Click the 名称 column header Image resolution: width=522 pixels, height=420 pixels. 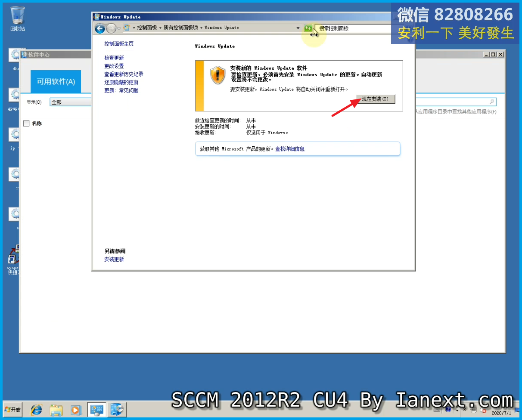37,124
